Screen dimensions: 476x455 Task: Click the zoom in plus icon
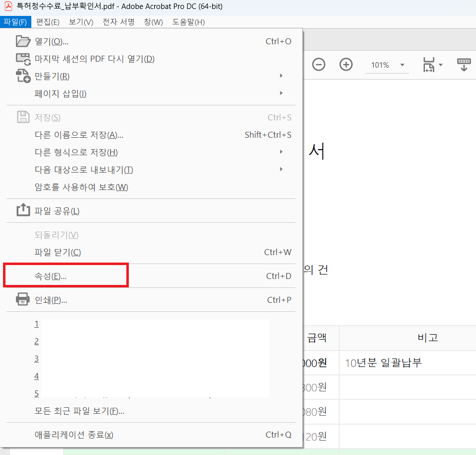(346, 64)
